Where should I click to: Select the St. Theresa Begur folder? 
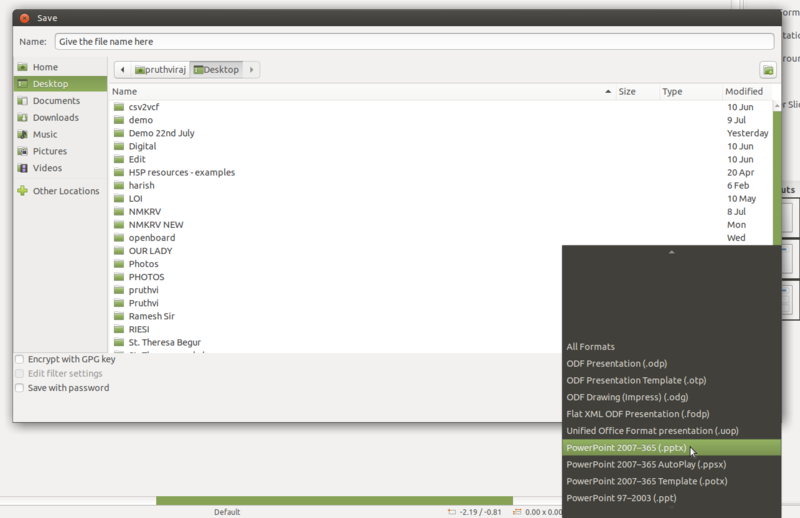click(x=337, y=342)
